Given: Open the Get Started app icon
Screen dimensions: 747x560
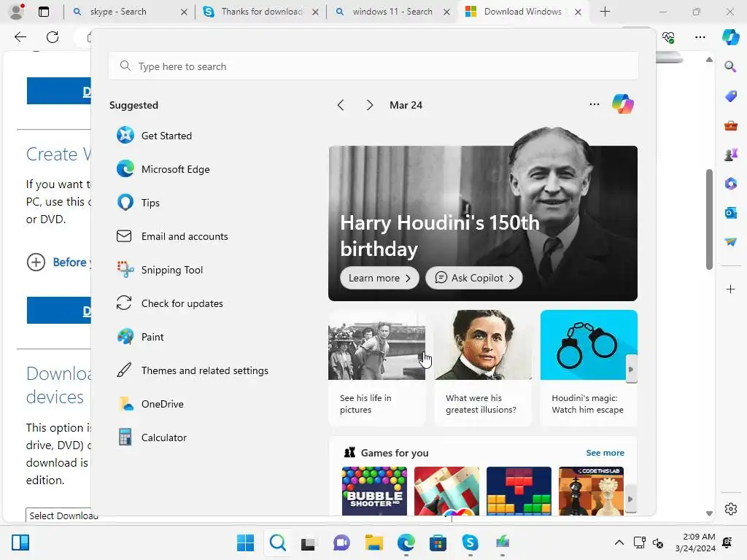Looking at the screenshot, I should tap(125, 135).
